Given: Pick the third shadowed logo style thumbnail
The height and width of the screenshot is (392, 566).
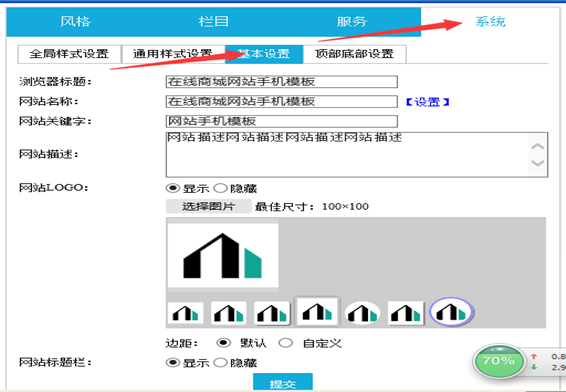Looking at the screenshot, I should pyautogui.click(x=272, y=313).
